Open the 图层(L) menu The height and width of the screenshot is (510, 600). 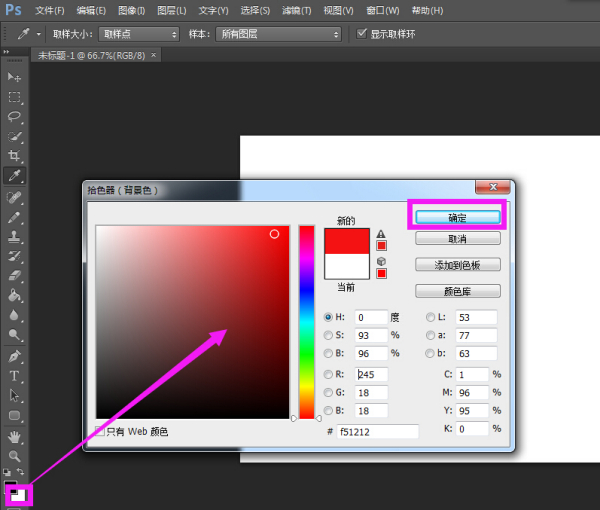tap(172, 10)
